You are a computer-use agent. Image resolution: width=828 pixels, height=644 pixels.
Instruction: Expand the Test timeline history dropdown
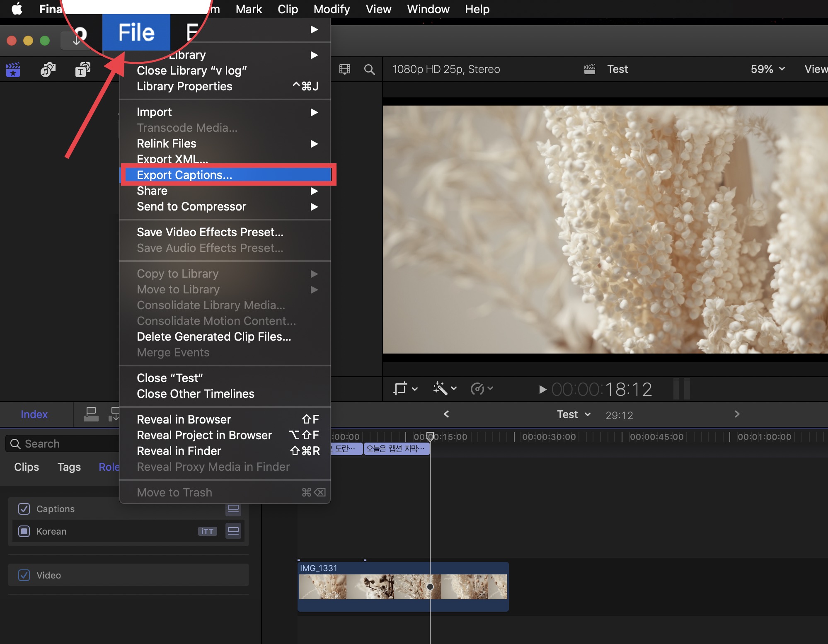(x=574, y=414)
